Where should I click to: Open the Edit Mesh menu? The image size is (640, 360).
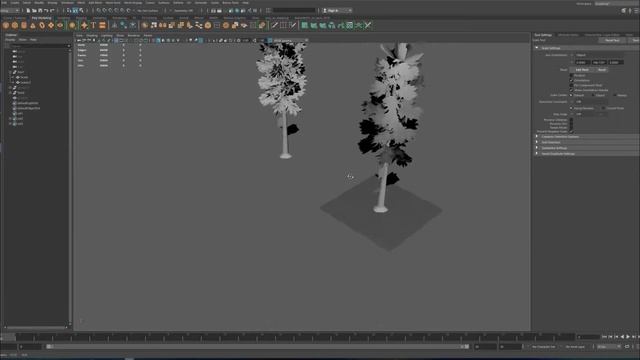click(x=95, y=3)
